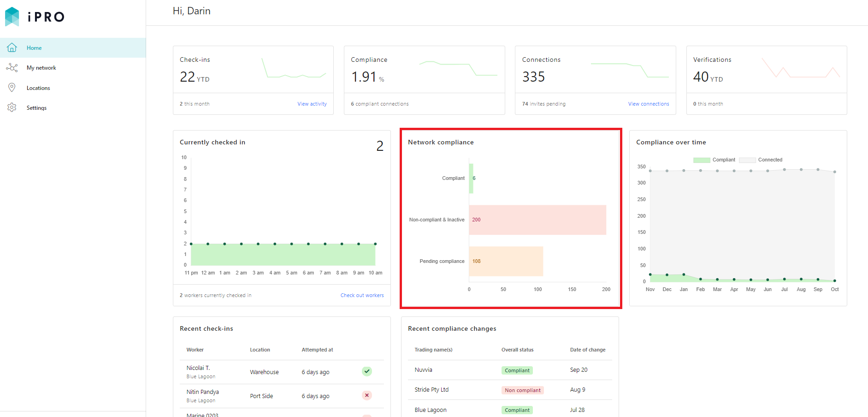Click the iPRO logo icon
The width and height of the screenshot is (868, 417).
(12, 17)
